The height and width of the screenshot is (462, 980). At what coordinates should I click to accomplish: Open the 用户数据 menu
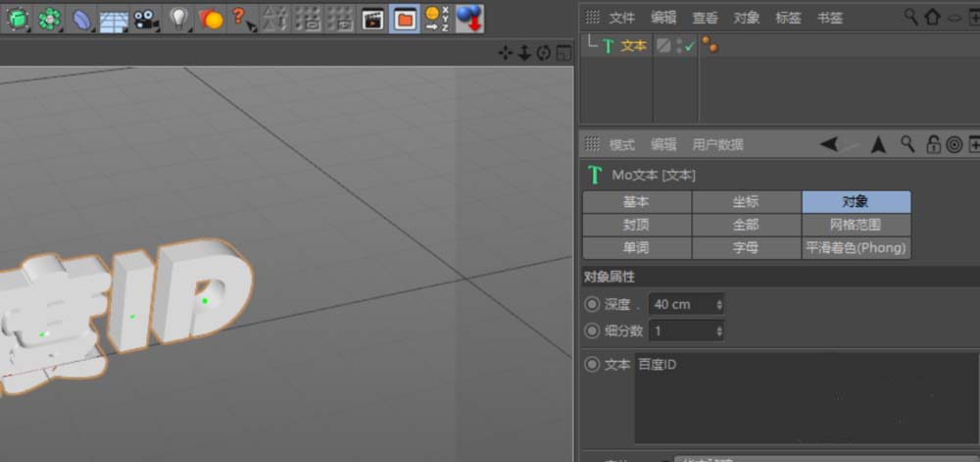pos(717,145)
